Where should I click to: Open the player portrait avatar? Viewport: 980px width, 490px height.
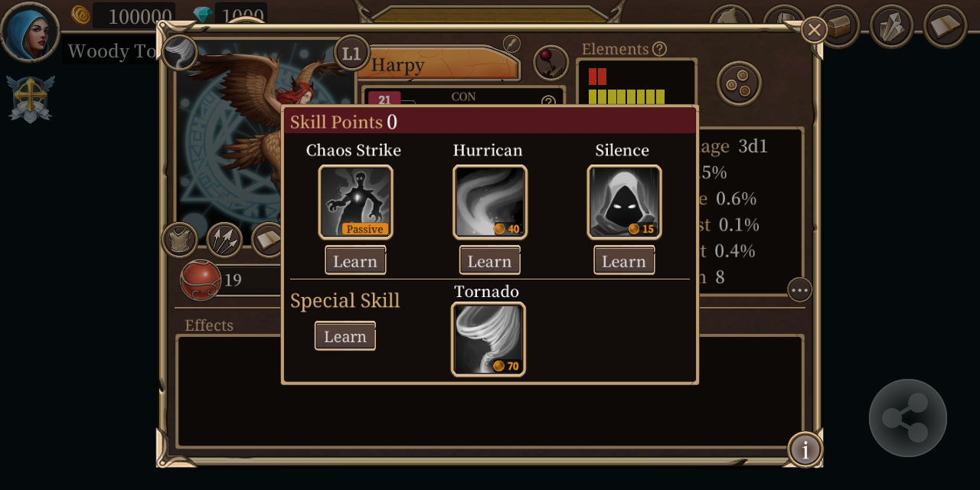pyautogui.click(x=30, y=32)
